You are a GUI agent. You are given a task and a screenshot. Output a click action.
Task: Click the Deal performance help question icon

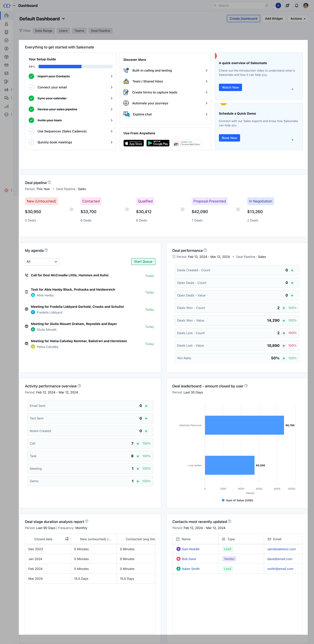click(x=205, y=250)
